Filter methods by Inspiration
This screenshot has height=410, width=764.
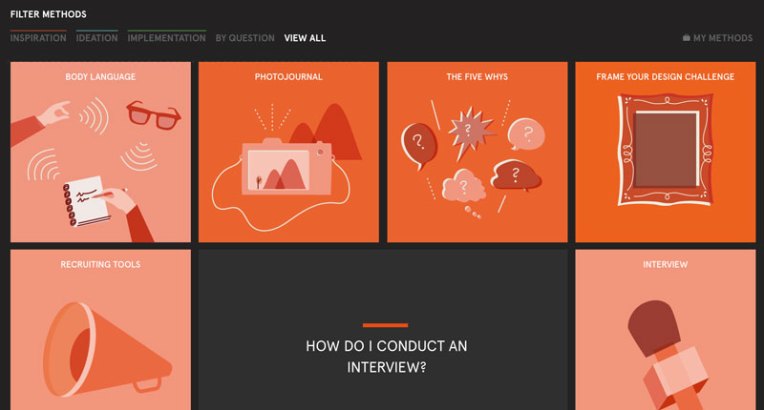[x=38, y=38]
